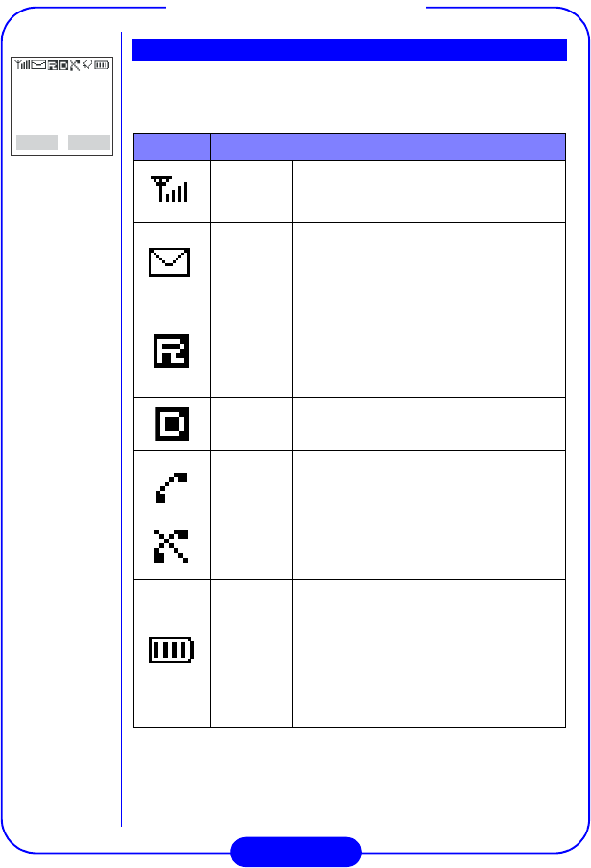This screenshot has width=591, height=868.
Task: Click the bell icon on phone screen status bar
Action: (x=87, y=64)
